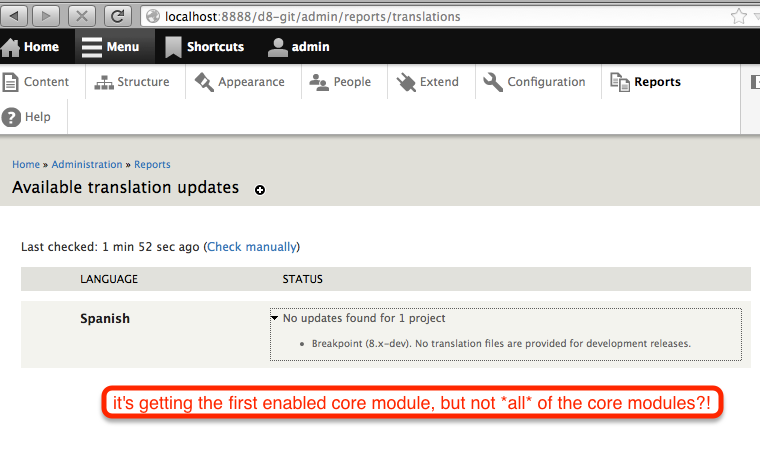Click the LANGUAGE column header
The height and width of the screenshot is (457, 760).
109,279
